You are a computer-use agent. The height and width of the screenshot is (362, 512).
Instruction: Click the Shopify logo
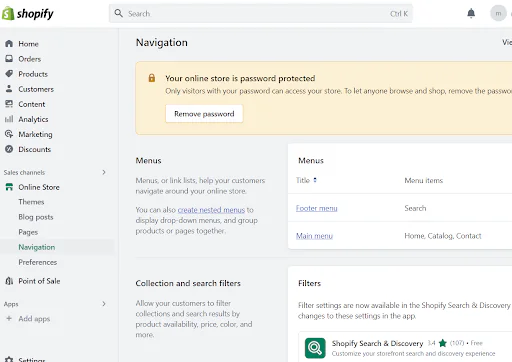(x=28, y=14)
